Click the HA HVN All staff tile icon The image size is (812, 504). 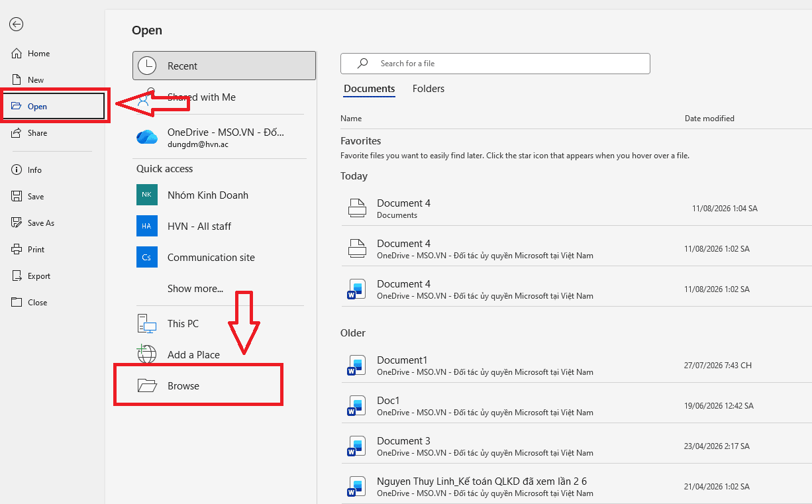tap(147, 226)
